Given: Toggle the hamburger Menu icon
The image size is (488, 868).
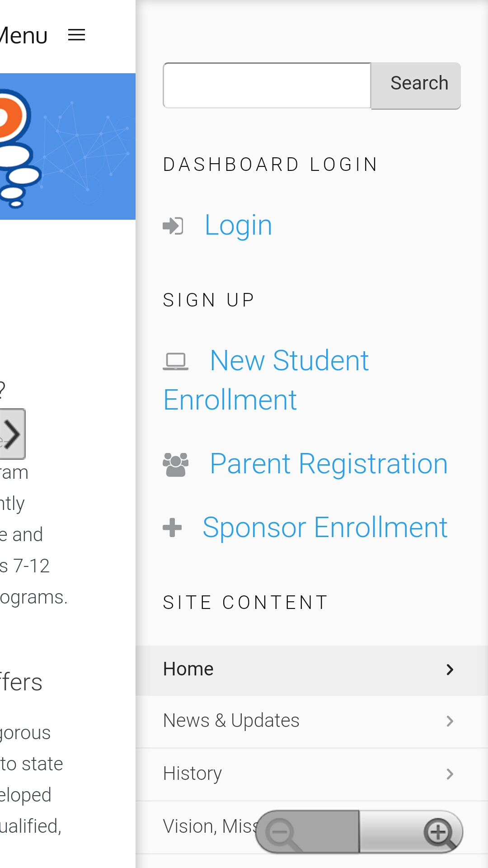Looking at the screenshot, I should [x=76, y=35].
